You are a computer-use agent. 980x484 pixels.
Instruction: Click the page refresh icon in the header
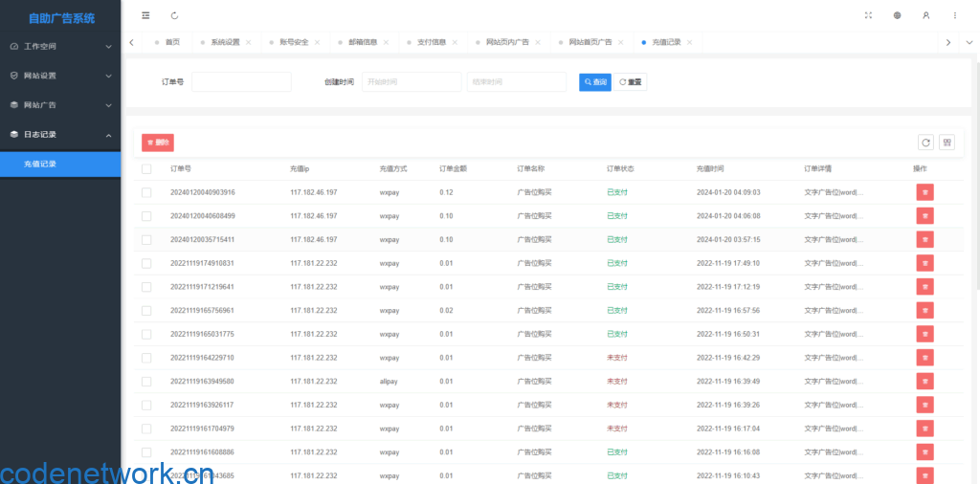(x=174, y=15)
